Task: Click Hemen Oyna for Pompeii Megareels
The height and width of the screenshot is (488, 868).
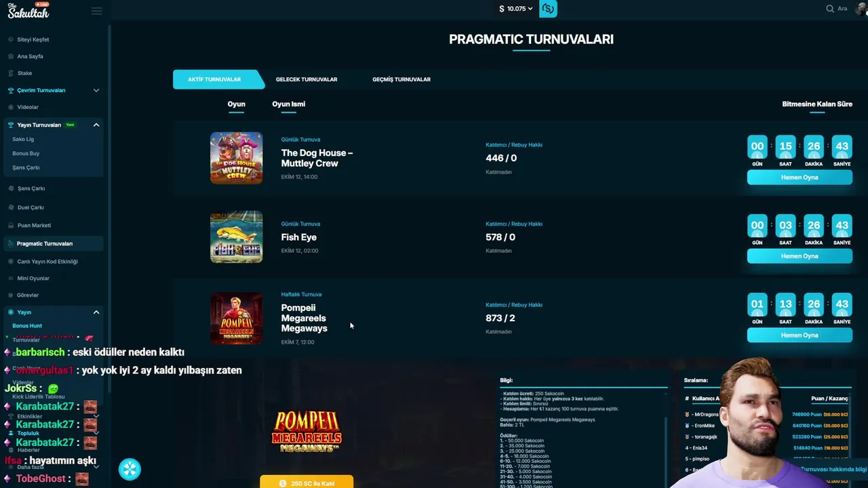Action: pyautogui.click(x=800, y=335)
